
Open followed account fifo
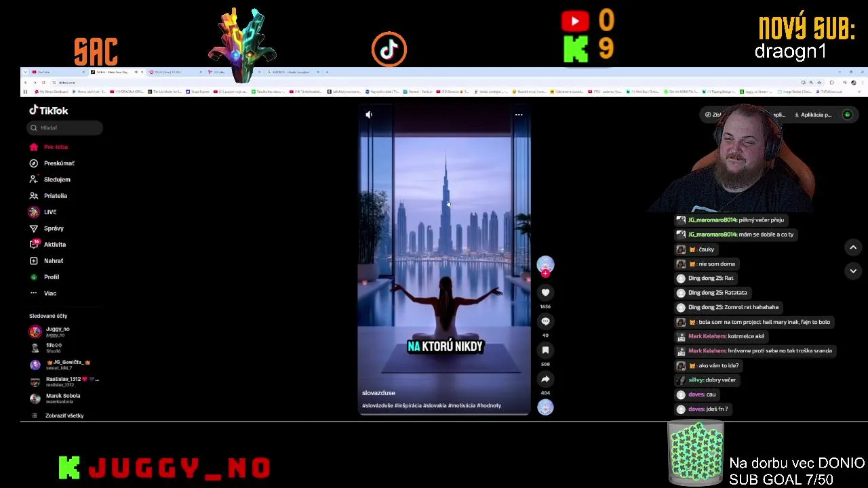click(x=46, y=348)
